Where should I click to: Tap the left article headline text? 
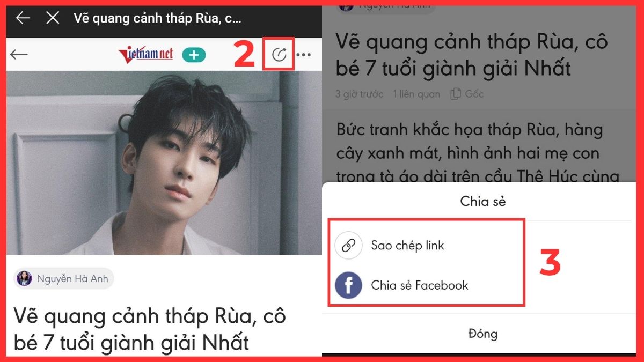150,329
